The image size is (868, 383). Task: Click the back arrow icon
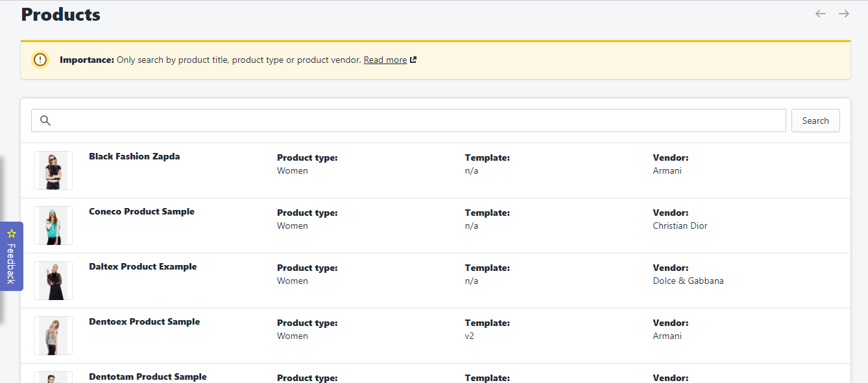pyautogui.click(x=821, y=14)
